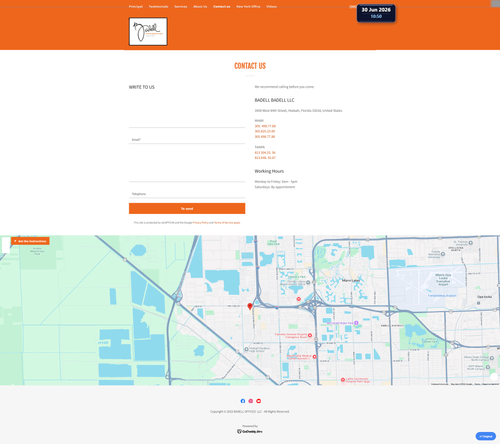Focus the first field under Write To Us

(187, 123)
